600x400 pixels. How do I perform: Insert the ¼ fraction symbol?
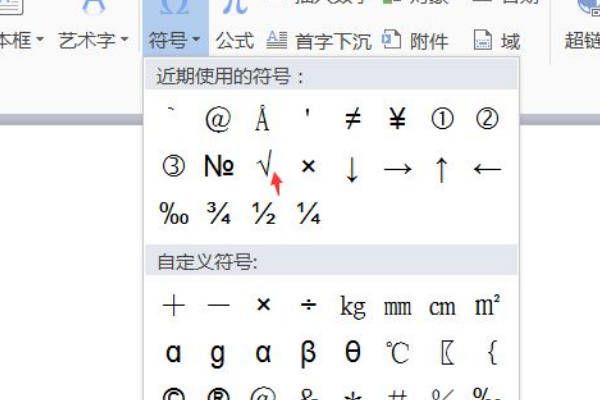(x=308, y=213)
